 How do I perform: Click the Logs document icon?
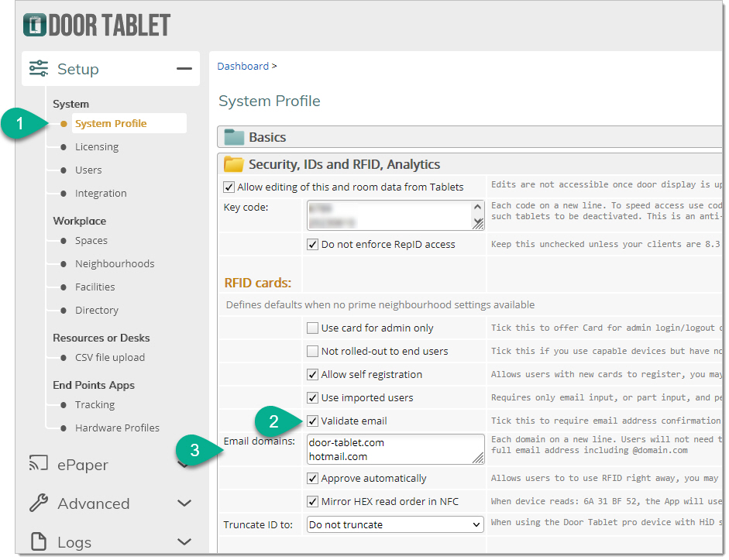pyautogui.click(x=39, y=541)
